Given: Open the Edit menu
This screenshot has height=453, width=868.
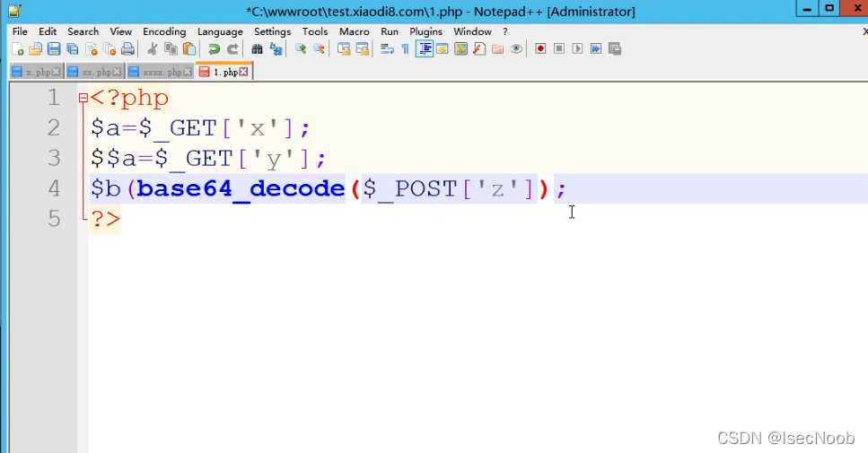Looking at the screenshot, I should pos(48,31).
